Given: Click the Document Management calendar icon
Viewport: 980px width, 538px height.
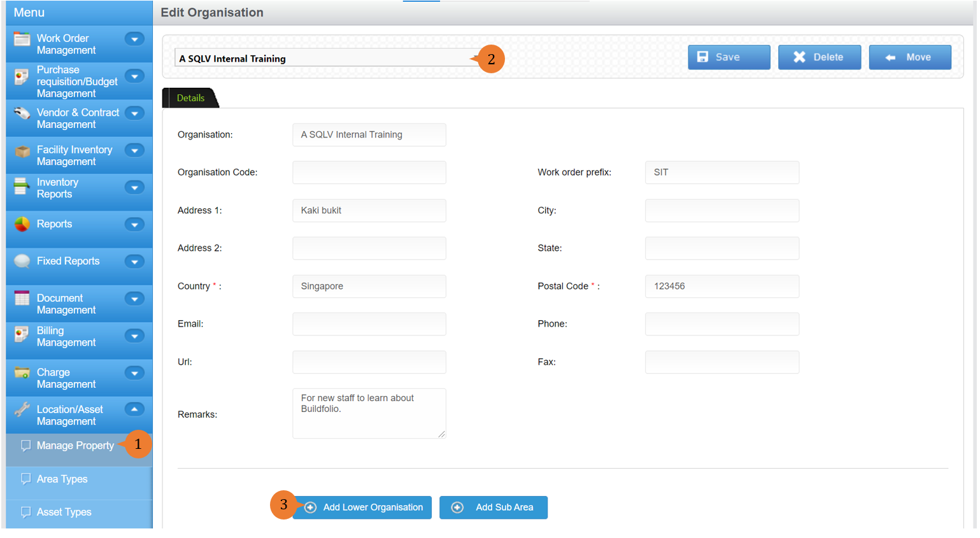Looking at the screenshot, I should click(x=22, y=298).
